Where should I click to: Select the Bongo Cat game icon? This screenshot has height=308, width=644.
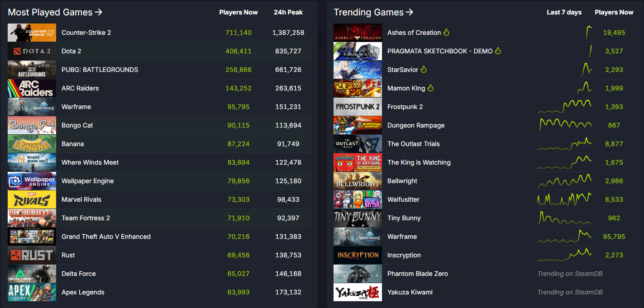[32, 125]
